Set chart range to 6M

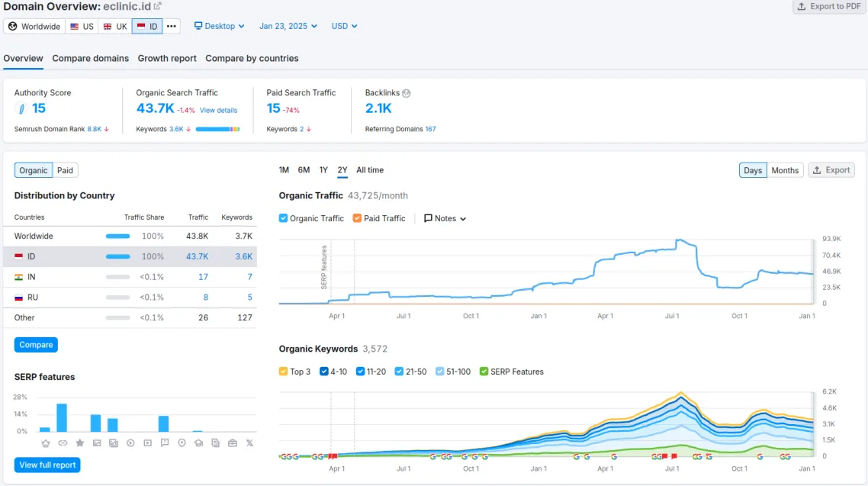[304, 170]
